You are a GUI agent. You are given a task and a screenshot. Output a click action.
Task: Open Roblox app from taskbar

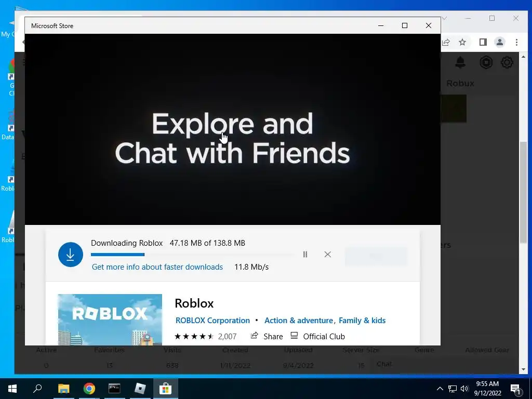pos(140,389)
